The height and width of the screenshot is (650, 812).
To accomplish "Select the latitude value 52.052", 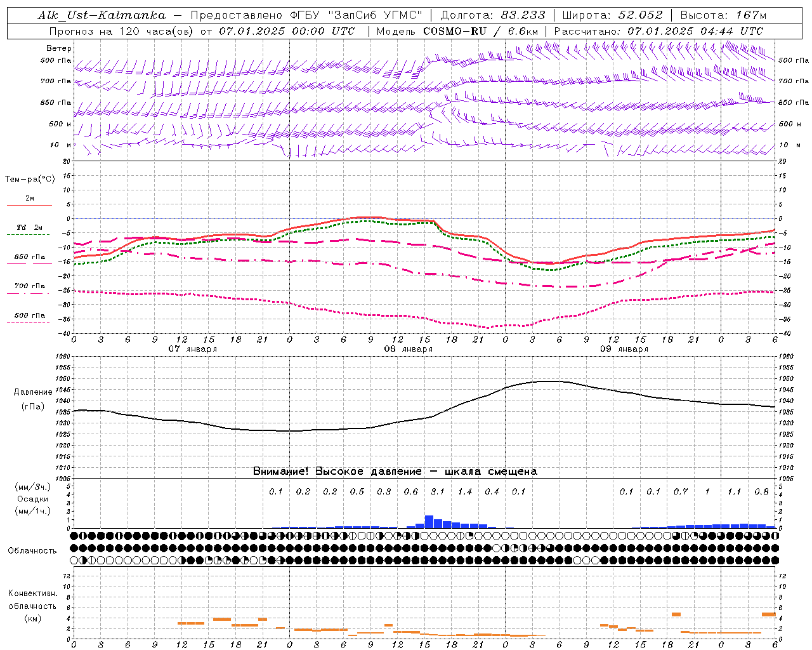I will click(640, 15).
